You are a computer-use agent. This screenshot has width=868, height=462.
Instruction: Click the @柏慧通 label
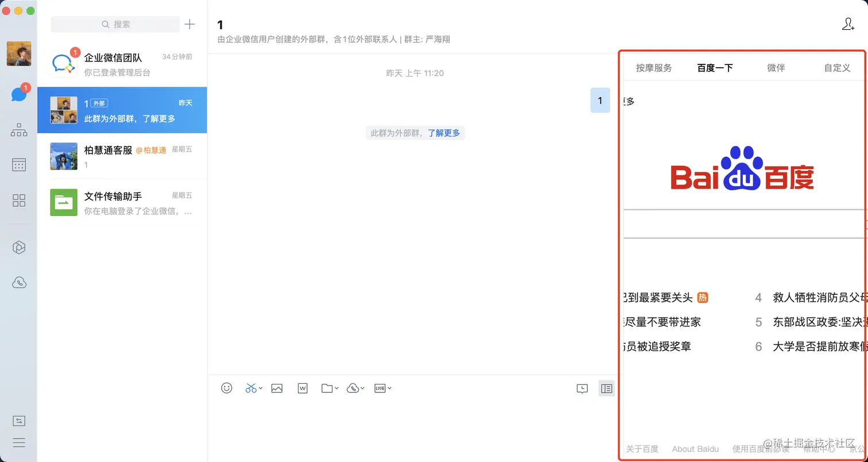(x=151, y=150)
